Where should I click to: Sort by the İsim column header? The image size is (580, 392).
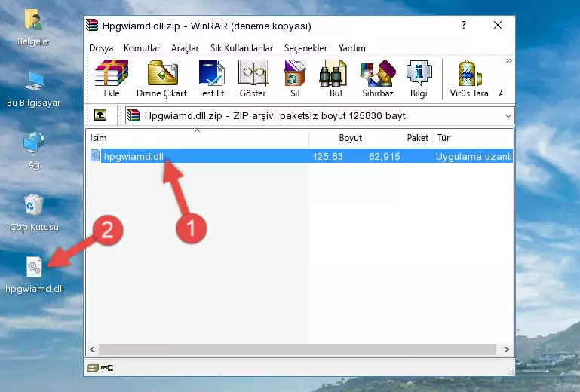coord(198,138)
